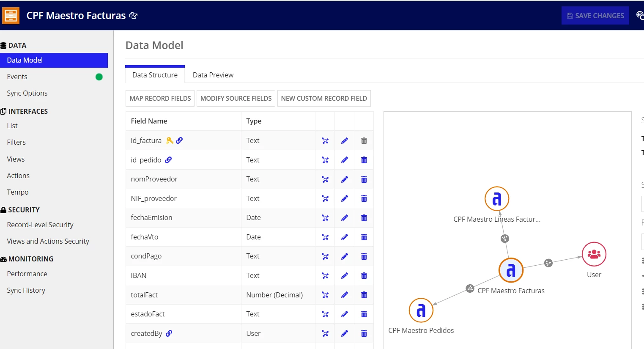Image resolution: width=644 pixels, height=349 pixels.
Task: Create a new custom record field
Action: [x=324, y=98]
